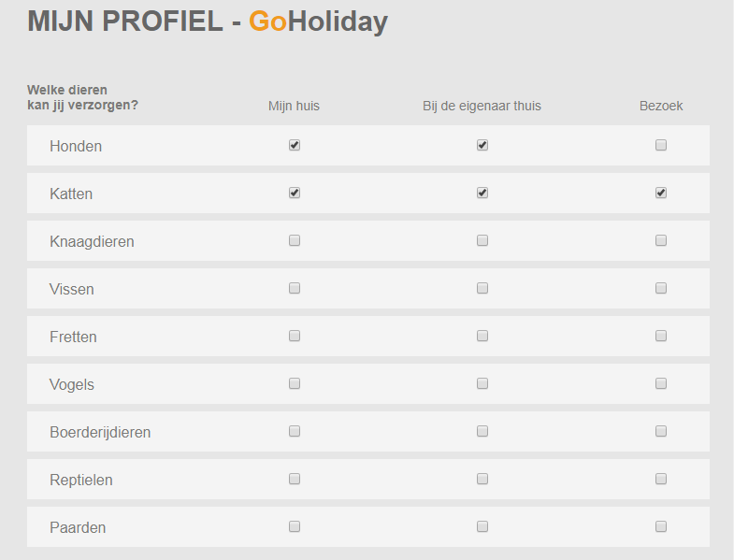Enable Vogels Bezoek checkbox
The height and width of the screenshot is (560, 734).
[661, 383]
